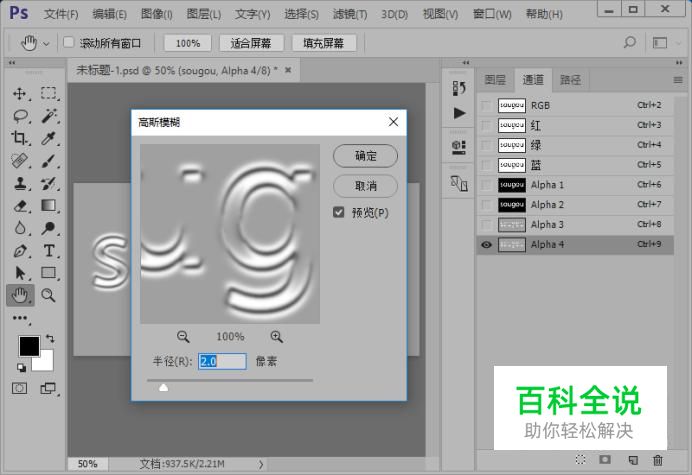Change screen mode in toolbox
Screen dimensions: 692x475
tap(48, 388)
